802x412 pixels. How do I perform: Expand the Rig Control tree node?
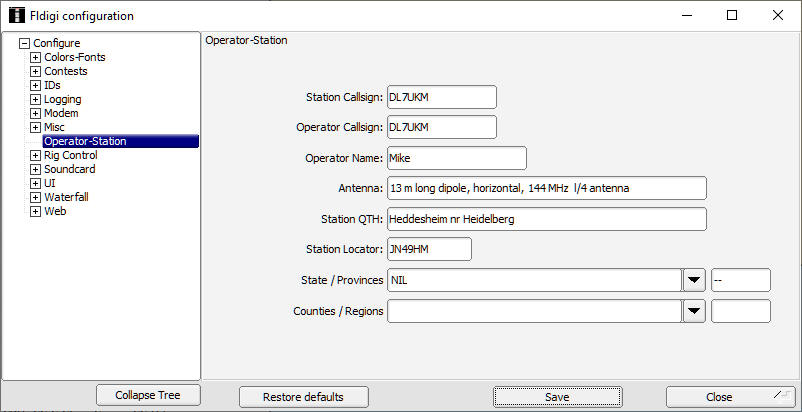36,155
